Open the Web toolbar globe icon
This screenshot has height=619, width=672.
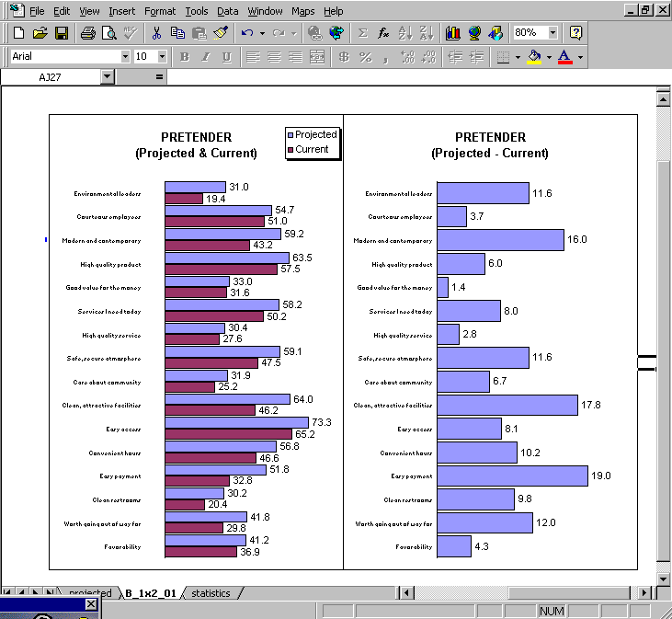(x=336, y=33)
